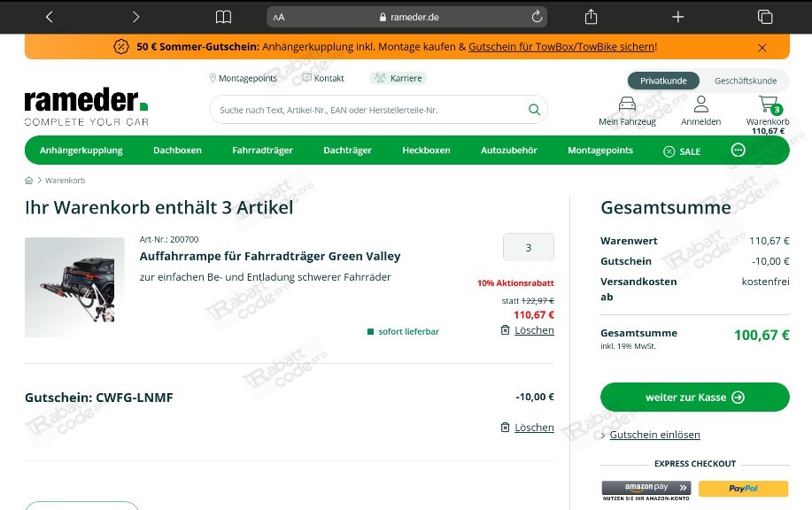
Task: Click the percent badge icon in the banner
Action: 121,47
